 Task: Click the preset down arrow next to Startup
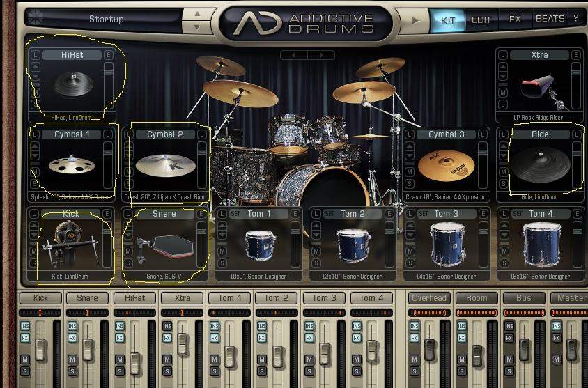click(x=197, y=27)
